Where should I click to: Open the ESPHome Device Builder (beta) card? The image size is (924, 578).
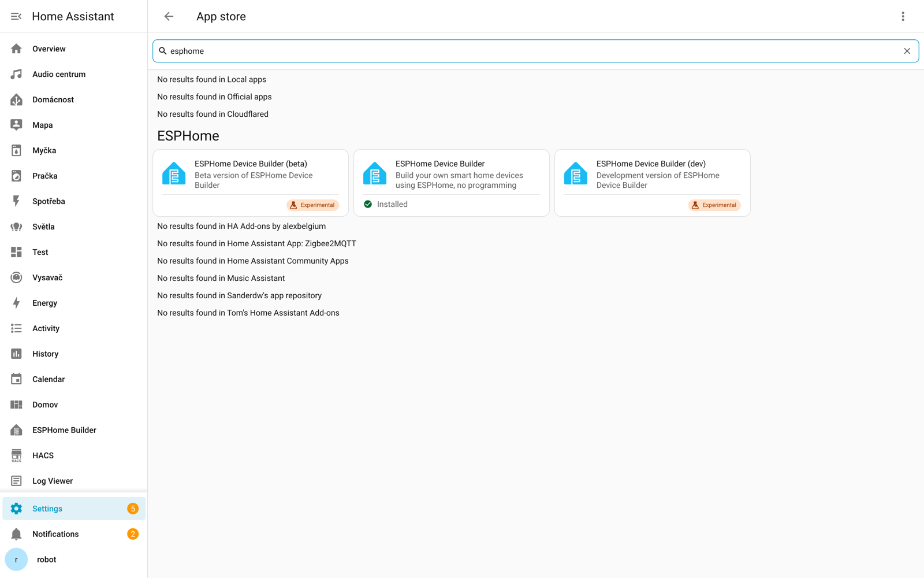point(251,183)
